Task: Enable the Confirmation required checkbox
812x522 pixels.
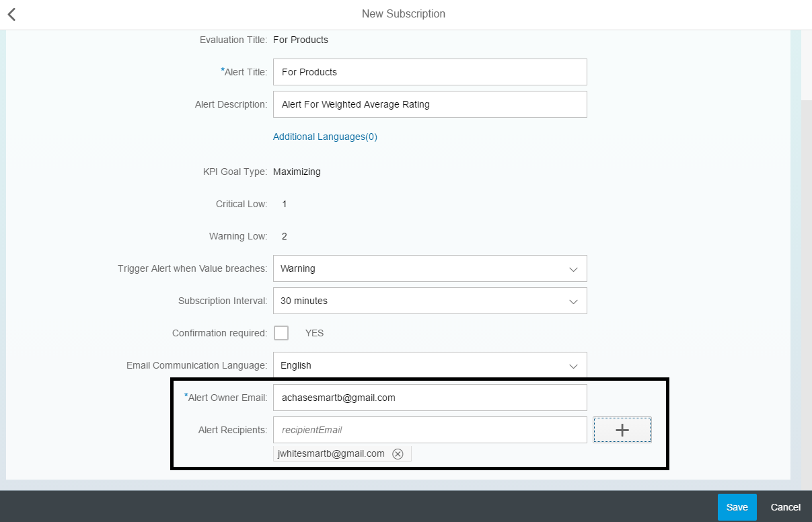Action: [x=281, y=333]
